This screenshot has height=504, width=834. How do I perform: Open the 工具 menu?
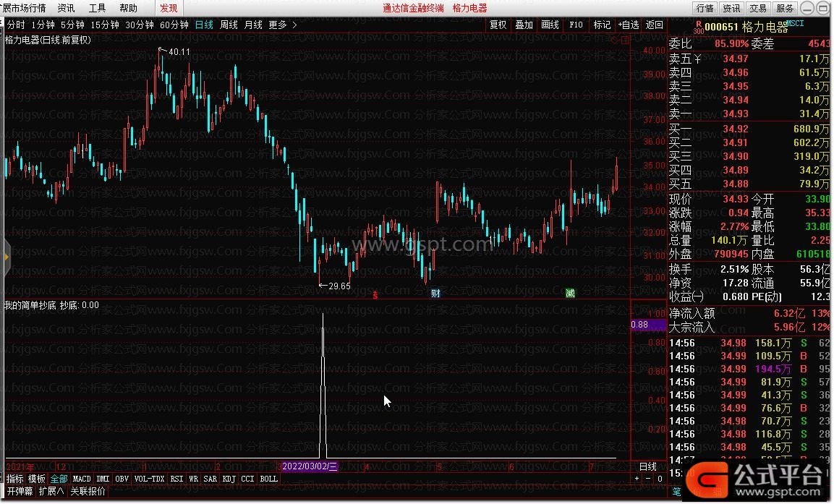click(97, 8)
